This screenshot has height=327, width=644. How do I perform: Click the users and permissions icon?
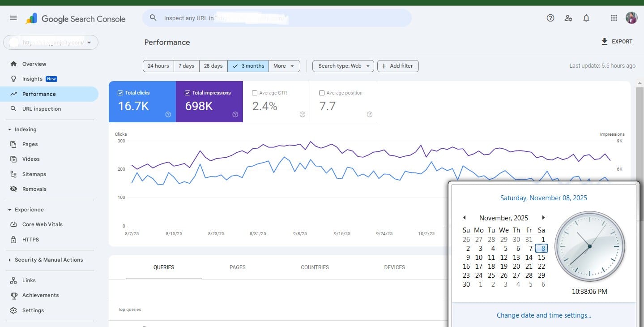568,18
